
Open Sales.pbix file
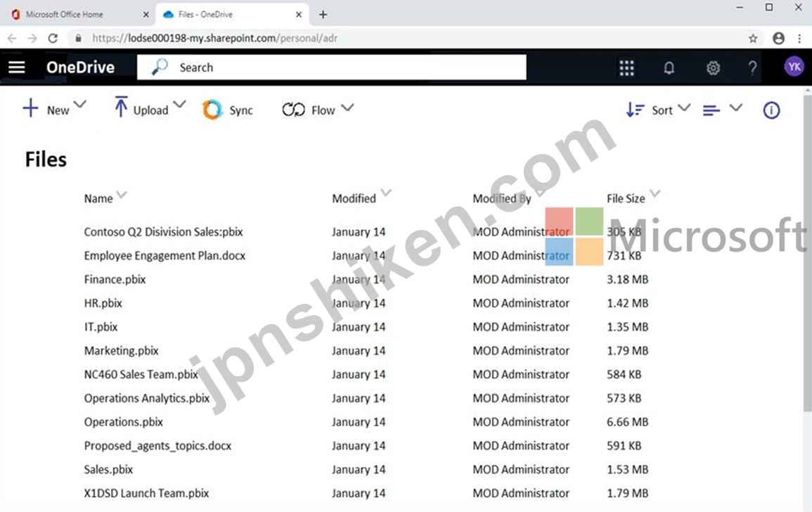click(108, 470)
